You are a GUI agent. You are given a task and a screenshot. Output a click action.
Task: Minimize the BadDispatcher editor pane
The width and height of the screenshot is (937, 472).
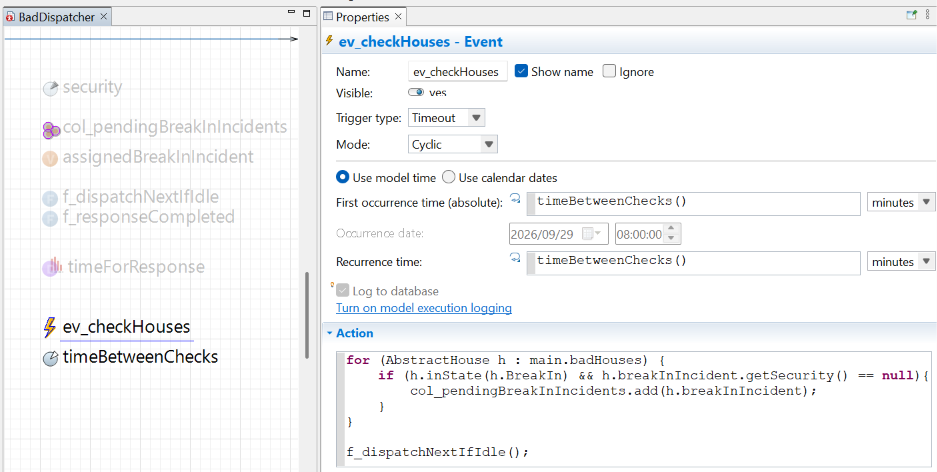[x=291, y=12]
